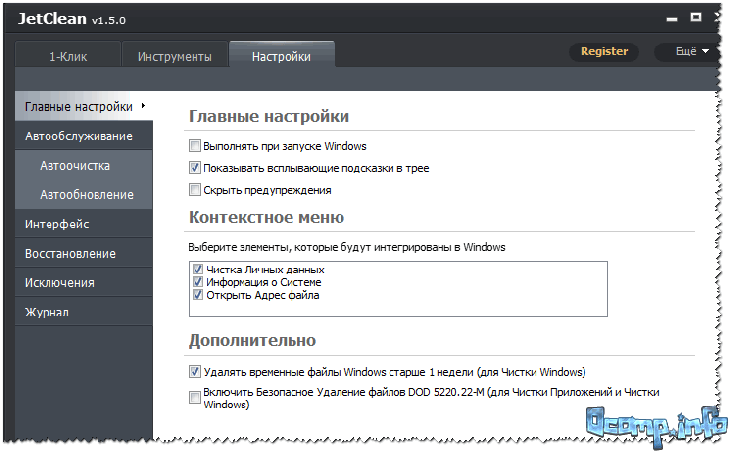The width and height of the screenshot is (730, 451).
Task: Open the Журнал section
Action: click(84, 312)
